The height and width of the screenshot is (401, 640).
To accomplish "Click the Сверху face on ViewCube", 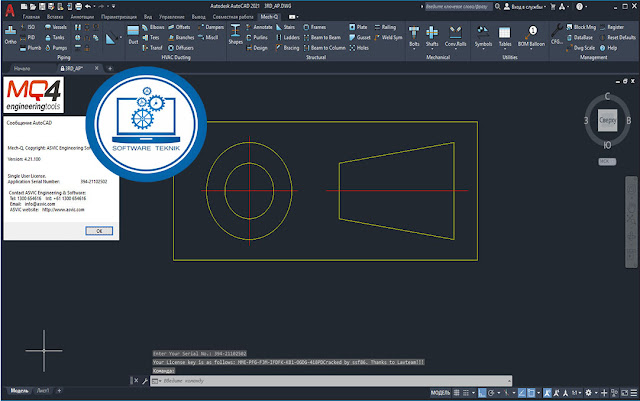I will coord(607,120).
